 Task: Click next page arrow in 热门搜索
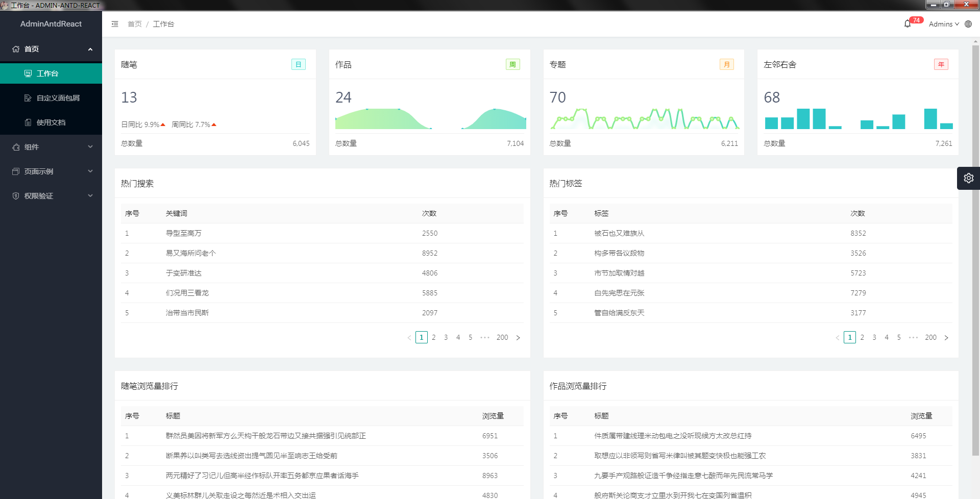click(x=518, y=338)
